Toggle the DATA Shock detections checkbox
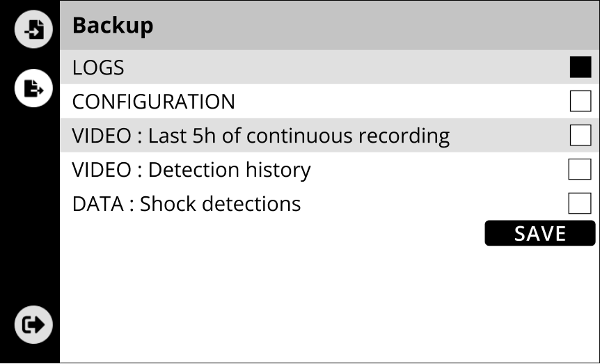Image resolution: width=600 pixels, height=364 pixels. tap(579, 203)
